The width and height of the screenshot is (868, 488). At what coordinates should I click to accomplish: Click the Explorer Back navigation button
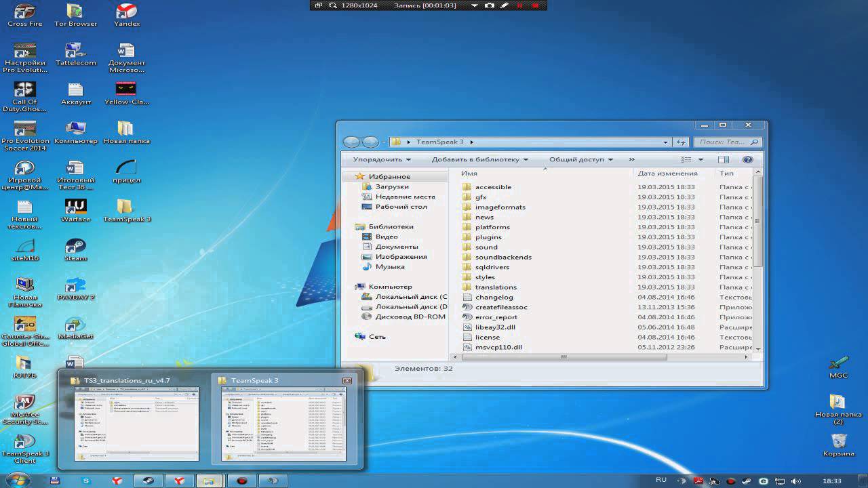click(x=351, y=142)
